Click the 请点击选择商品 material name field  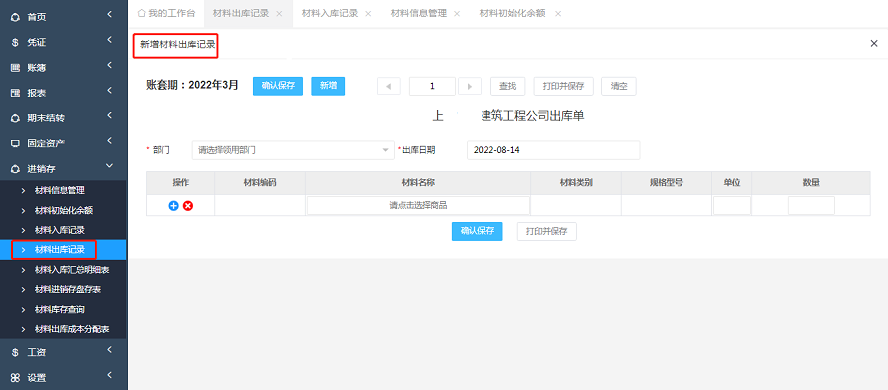coord(418,205)
